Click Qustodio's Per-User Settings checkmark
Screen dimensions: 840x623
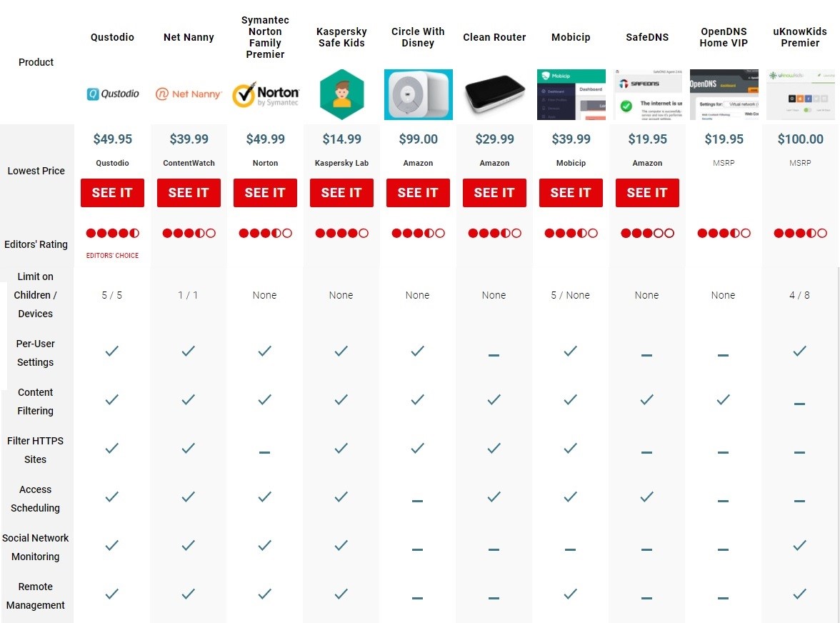click(x=112, y=352)
